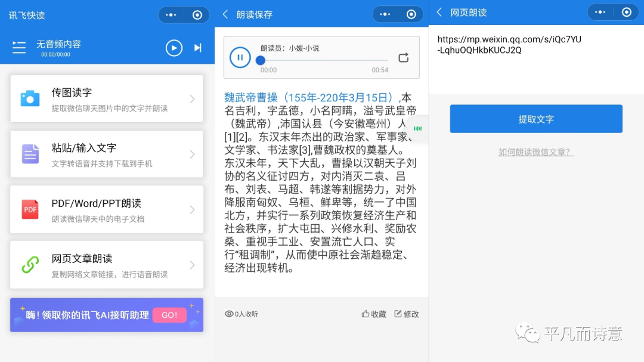
Task: Open the 网页文章朗读 entry title
Action: coord(82,259)
